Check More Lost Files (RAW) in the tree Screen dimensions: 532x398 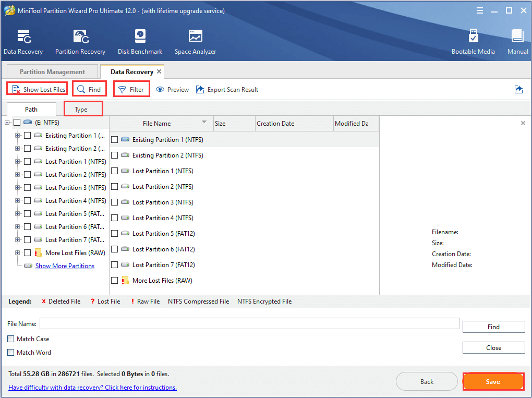click(28, 253)
